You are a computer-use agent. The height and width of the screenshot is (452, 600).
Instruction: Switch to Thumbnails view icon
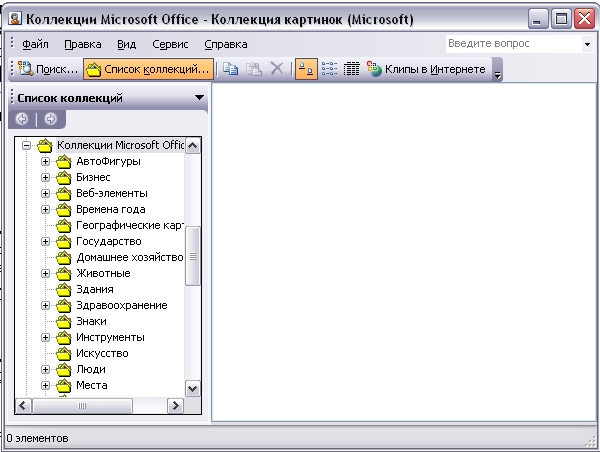(306, 69)
